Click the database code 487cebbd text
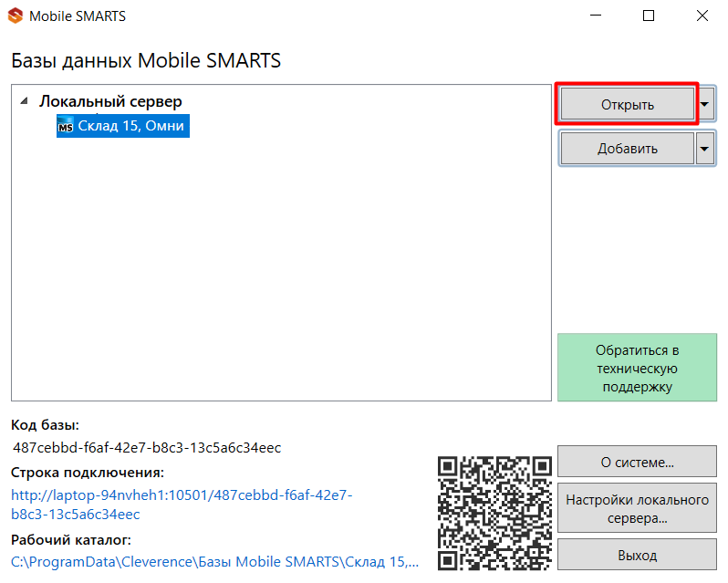 (147, 448)
